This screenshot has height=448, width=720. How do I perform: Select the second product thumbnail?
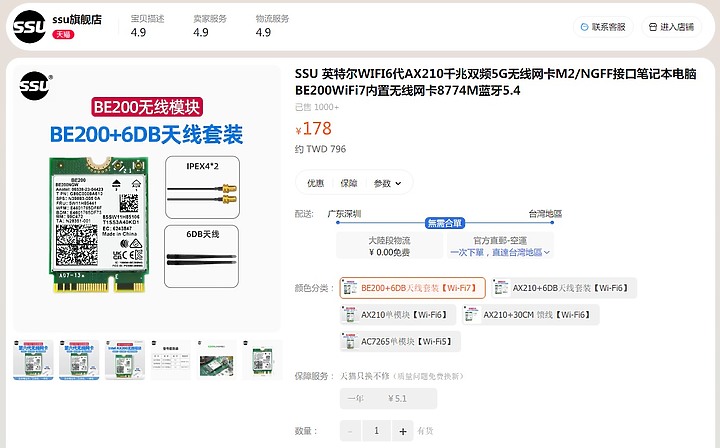79,360
